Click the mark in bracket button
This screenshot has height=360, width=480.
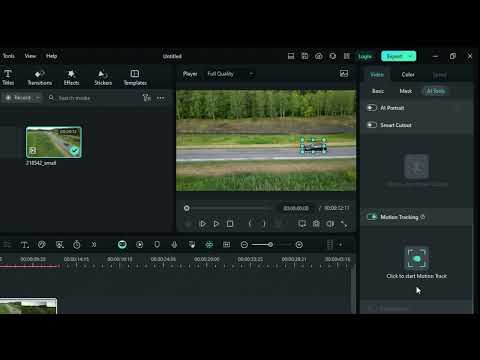250,224
